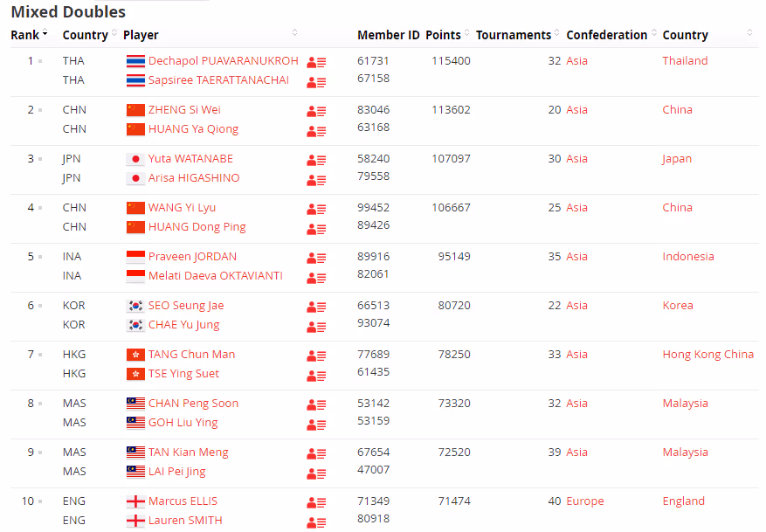
Task: Open profile card icon for Praveen JORDAN
Action: click(x=316, y=258)
